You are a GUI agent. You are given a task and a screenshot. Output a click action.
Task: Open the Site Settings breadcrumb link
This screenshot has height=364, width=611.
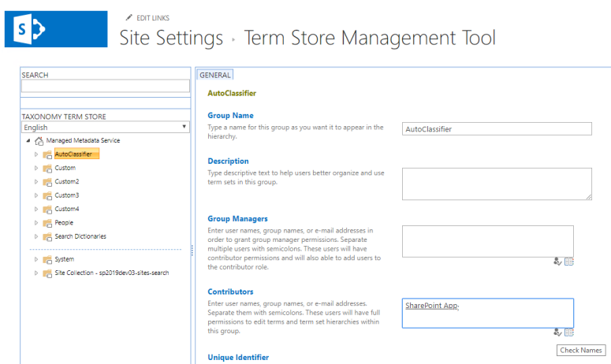click(x=171, y=37)
